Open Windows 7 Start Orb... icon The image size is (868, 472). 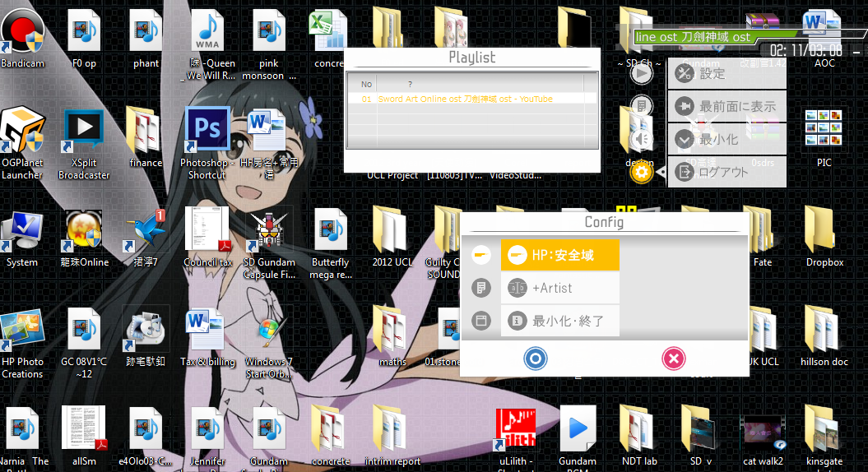pos(269,343)
